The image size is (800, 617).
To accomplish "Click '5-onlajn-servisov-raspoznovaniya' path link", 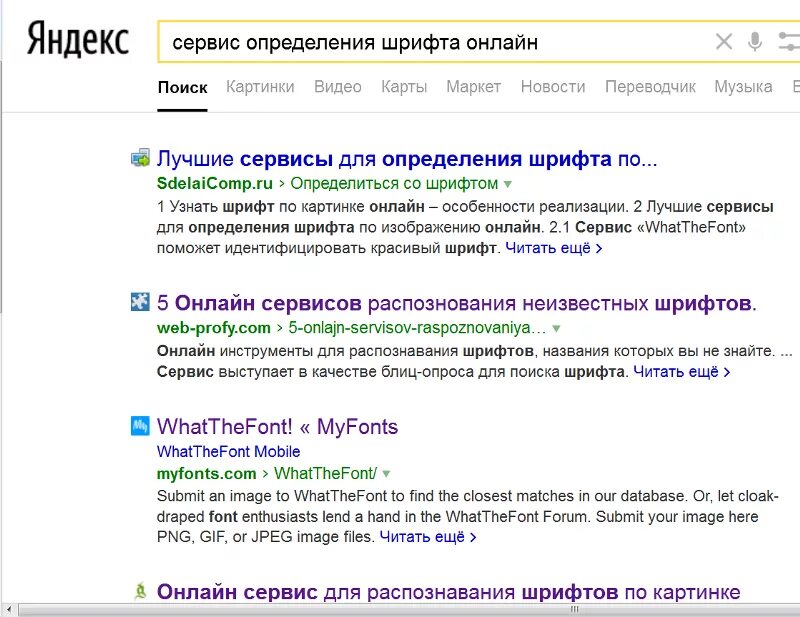I will pos(417,328).
